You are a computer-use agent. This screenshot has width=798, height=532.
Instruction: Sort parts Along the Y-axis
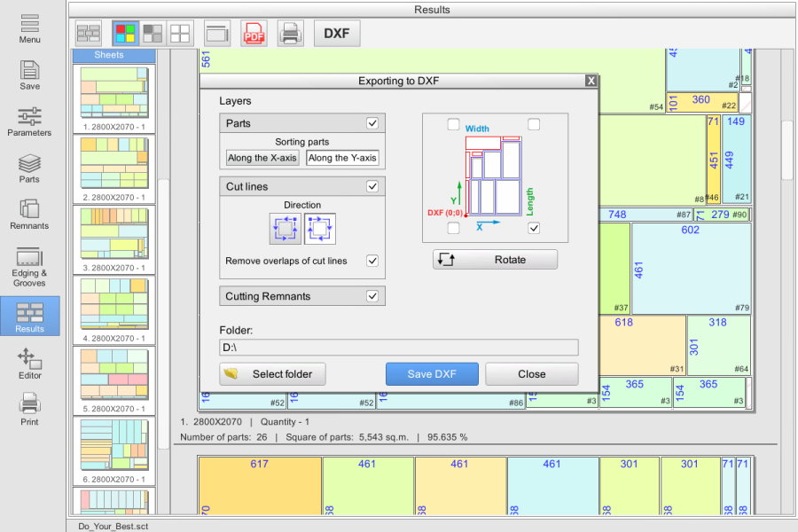(x=342, y=158)
